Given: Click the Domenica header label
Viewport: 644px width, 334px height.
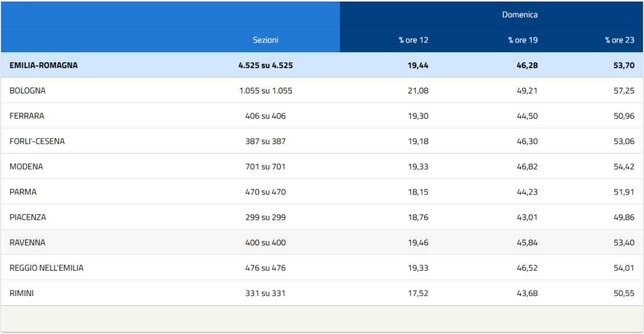Looking at the screenshot, I should [x=519, y=14].
